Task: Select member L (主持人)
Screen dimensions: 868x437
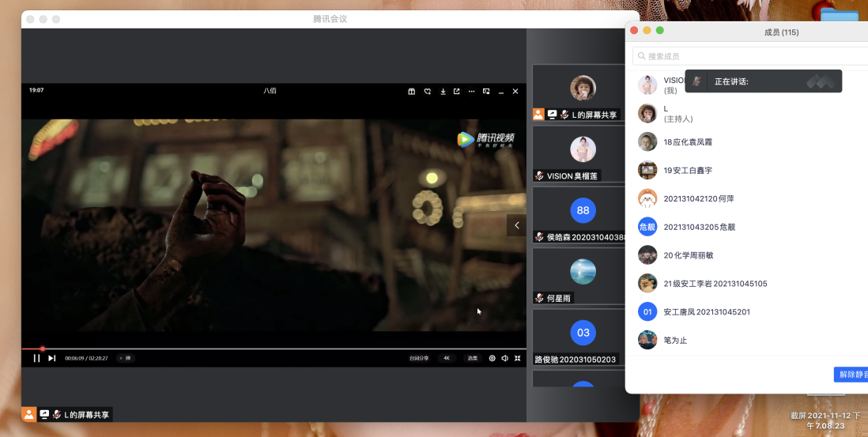Action: 747,114
